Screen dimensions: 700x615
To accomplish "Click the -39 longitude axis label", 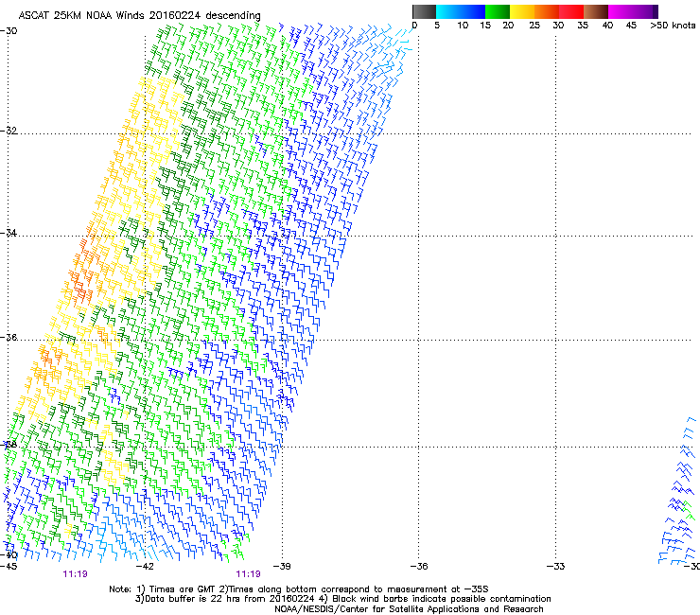I will [282, 567].
